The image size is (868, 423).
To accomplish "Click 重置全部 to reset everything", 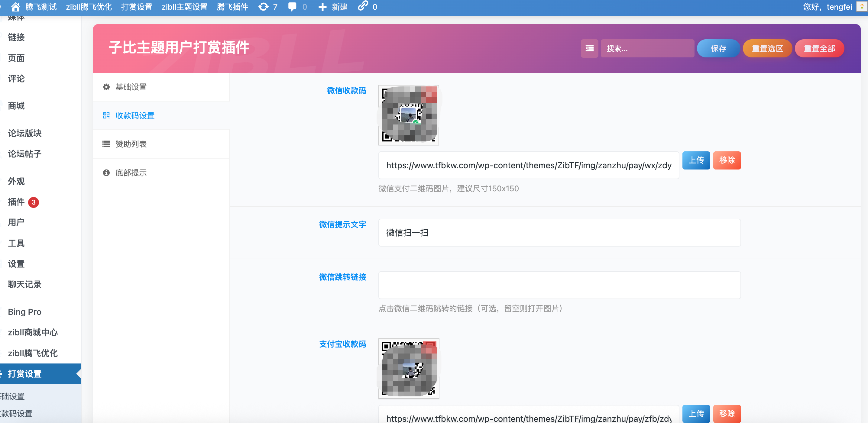I will click(819, 48).
